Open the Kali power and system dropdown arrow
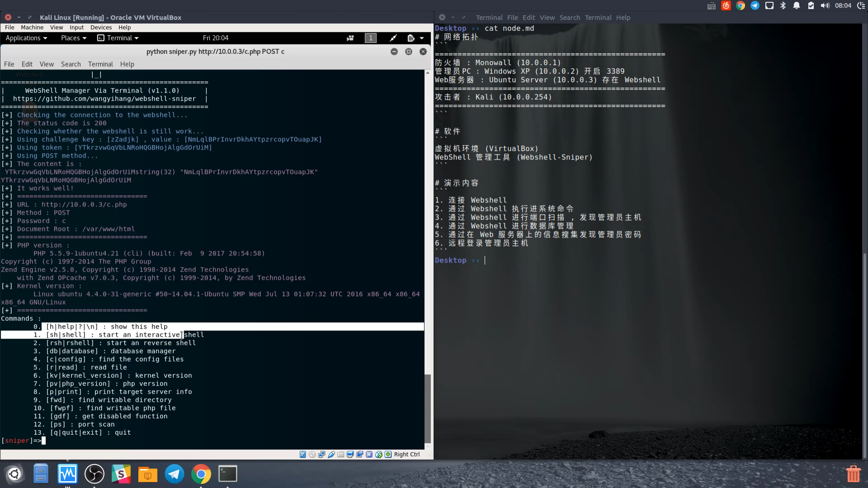 [422, 38]
